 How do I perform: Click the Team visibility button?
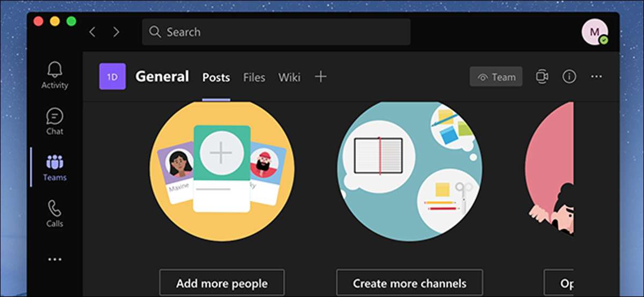click(496, 77)
